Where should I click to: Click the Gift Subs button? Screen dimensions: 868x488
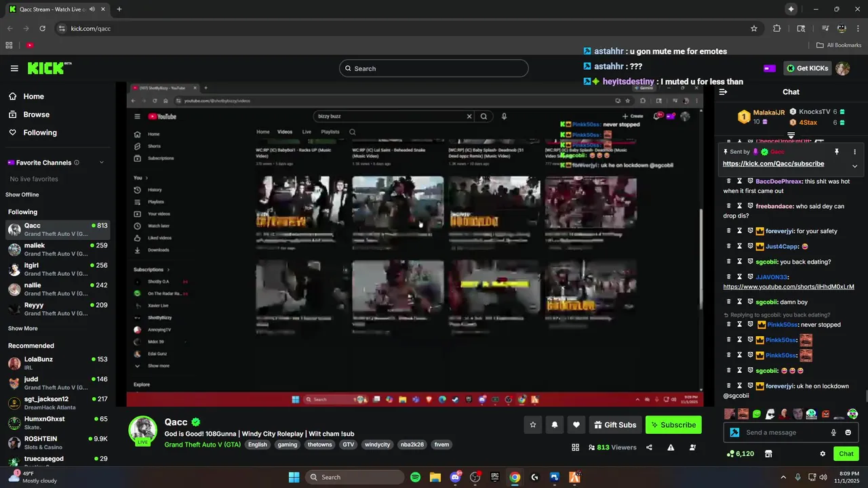(x=615, y=425)
